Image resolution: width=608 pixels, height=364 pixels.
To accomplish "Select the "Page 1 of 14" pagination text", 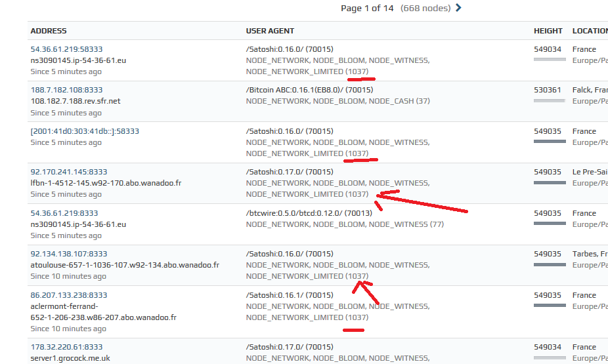I will coord(367,8).
